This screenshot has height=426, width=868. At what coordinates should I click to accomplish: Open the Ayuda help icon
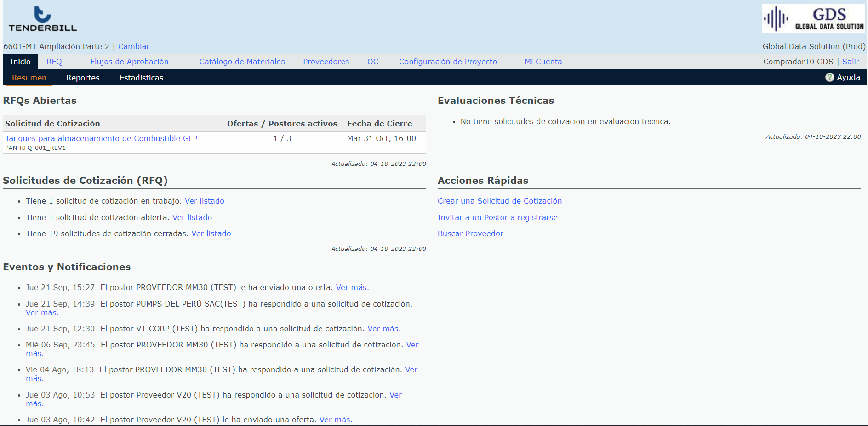[x=829, y=78]
